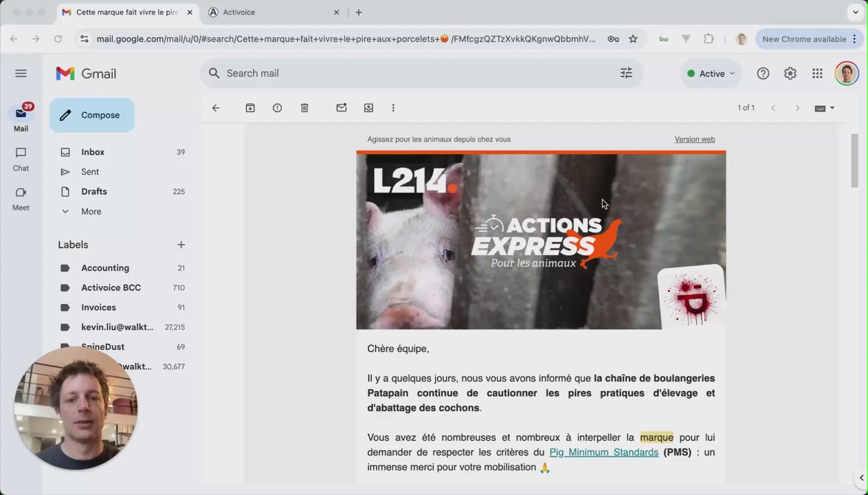The height and width of the screenshot is (495, 868).
Task: Click 'Agissez pour les animaux depuis chez vous' text
Action: click(438, 139)
